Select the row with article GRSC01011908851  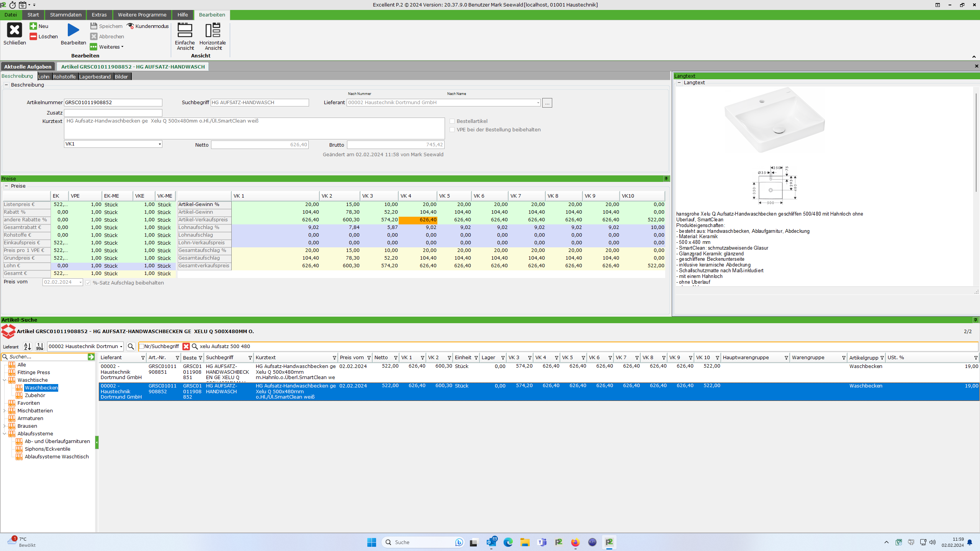(538, 372)
